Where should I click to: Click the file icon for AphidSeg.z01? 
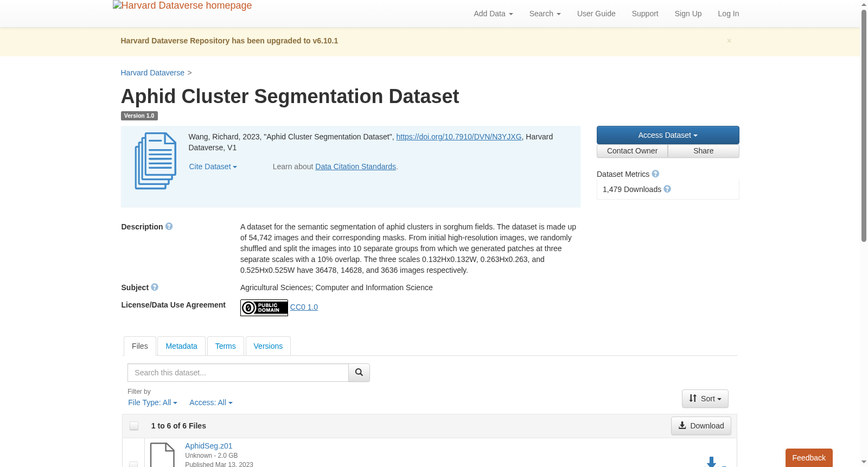(x=162, y=455)
